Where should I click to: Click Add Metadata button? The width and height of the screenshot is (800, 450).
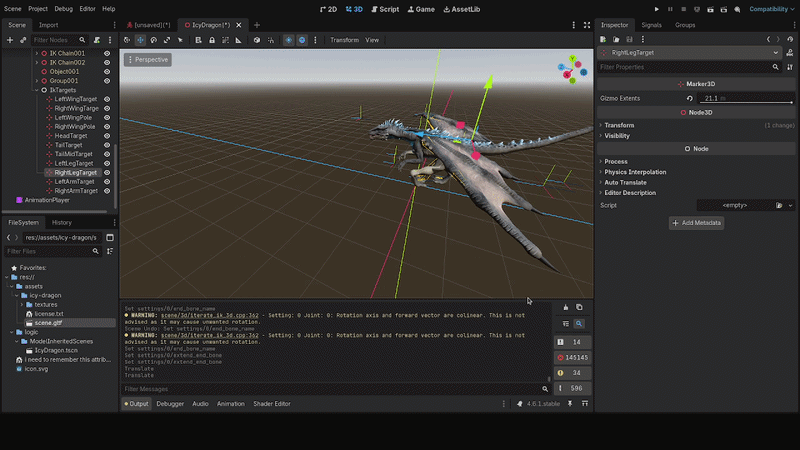click(x=696, y=223)
